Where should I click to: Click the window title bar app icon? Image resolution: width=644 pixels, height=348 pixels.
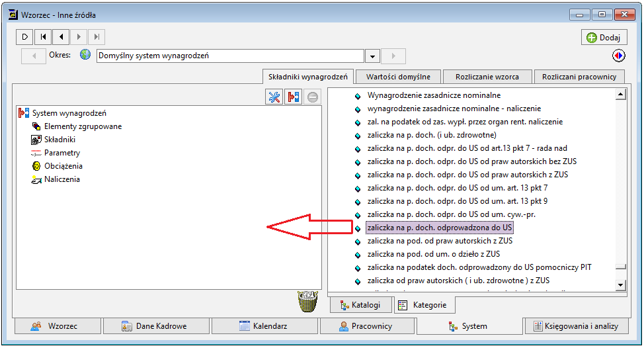13,15
